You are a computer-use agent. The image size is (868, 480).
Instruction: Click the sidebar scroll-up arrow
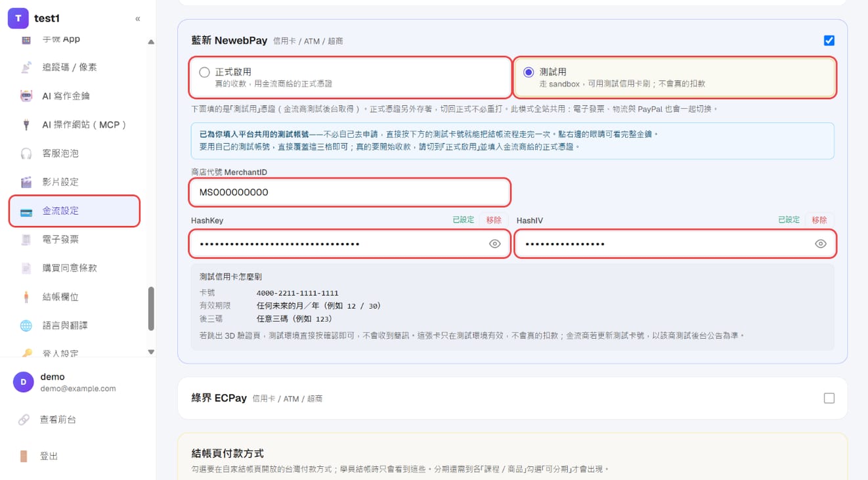[x=151, y=42]
